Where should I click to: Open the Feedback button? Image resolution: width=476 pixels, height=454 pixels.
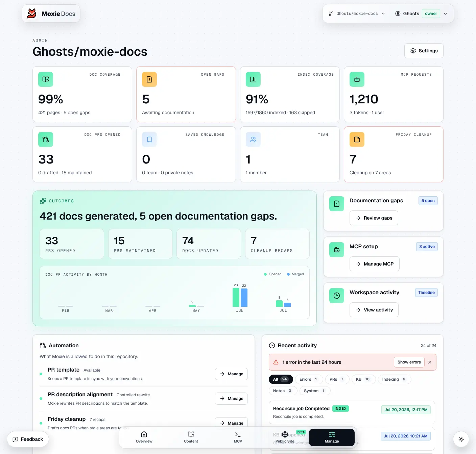28,439
